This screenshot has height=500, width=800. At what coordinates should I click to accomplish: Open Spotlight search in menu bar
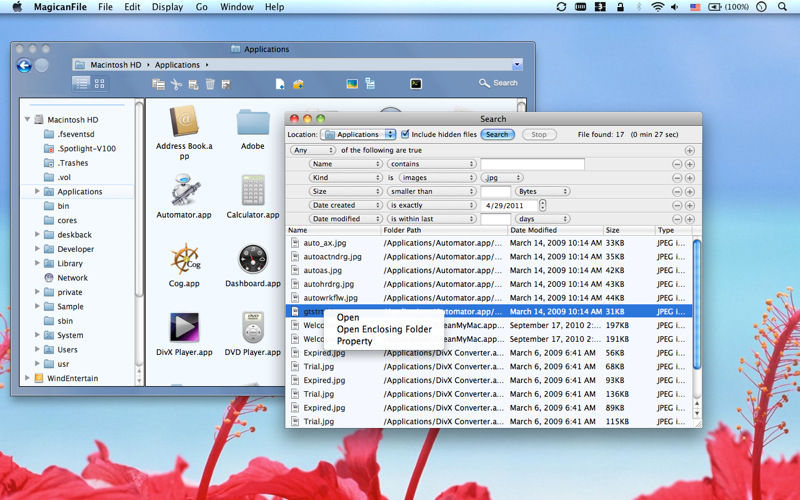point(782,7)
